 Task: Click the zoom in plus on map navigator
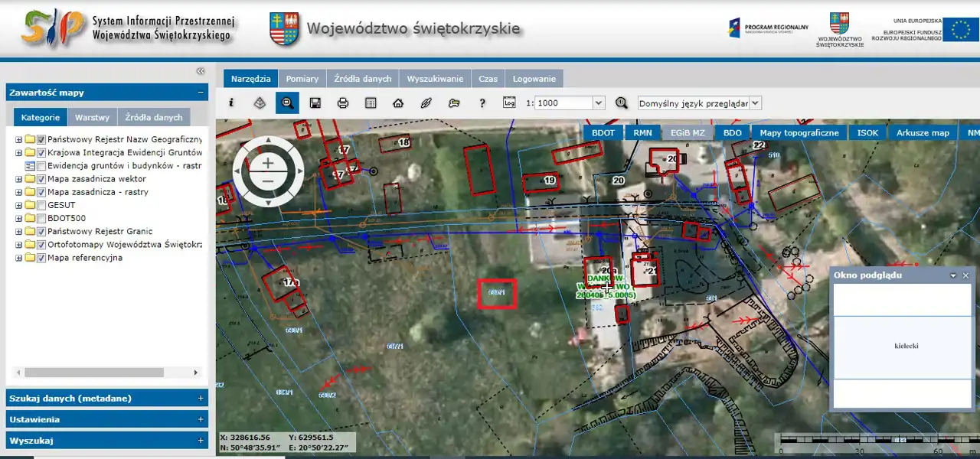[x=268, y=163]
